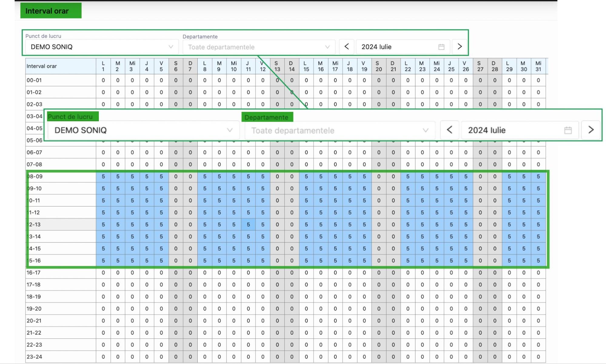Click highlighted cell 5 in row 12-13, column J 11
The image size is (606, 364).
[248, 225]
